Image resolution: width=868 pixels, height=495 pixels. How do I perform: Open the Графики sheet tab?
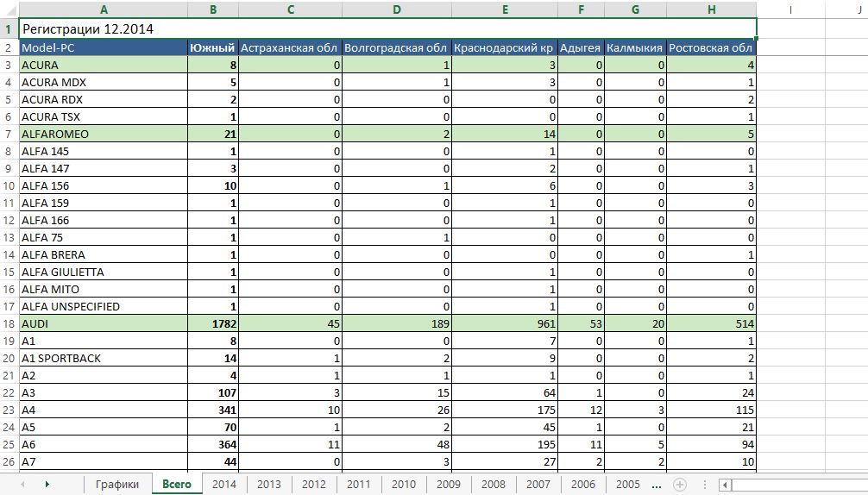(116, 484)
